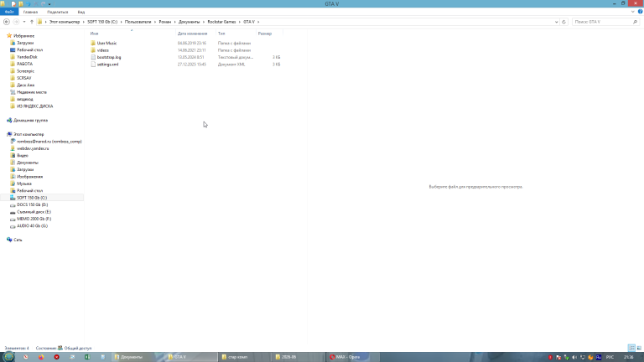Open ИЗ ЯНДЕКС ДИСКА folder
The image size is (644, 362).
coord(35,106)
